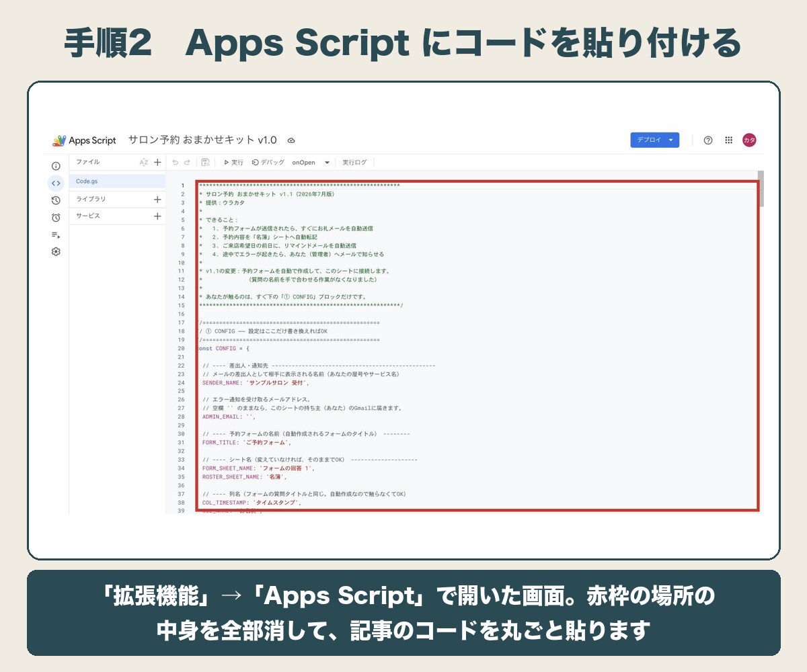Click the ライブラリ section header
This screenshot has width=807, height=672.
91,199
